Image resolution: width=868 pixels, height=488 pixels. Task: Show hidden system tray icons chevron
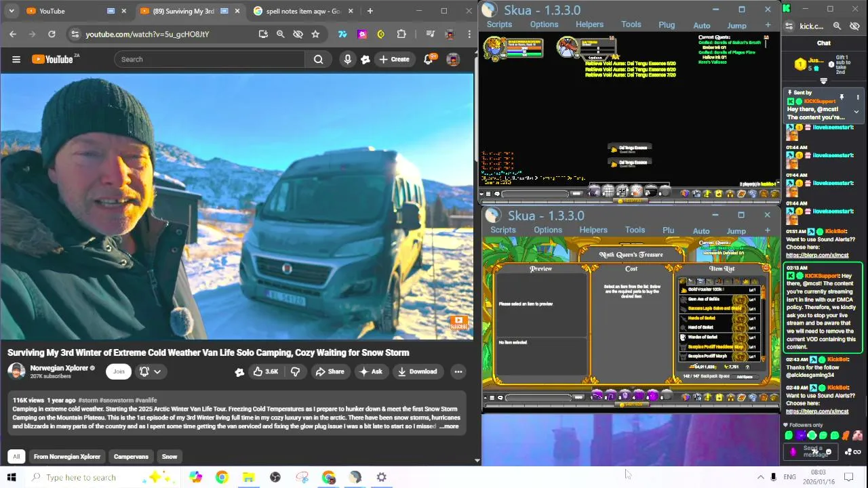tap(760, 477)
